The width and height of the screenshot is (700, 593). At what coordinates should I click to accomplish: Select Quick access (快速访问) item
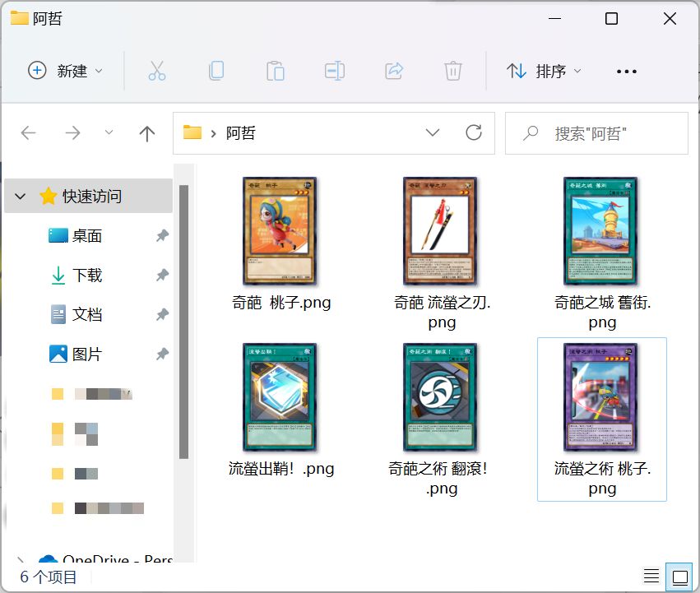pos(88,196)
